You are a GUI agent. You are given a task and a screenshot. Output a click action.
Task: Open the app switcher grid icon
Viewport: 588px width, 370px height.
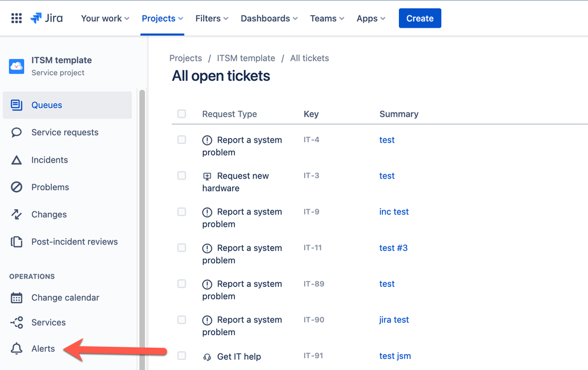tap(16, 18)
